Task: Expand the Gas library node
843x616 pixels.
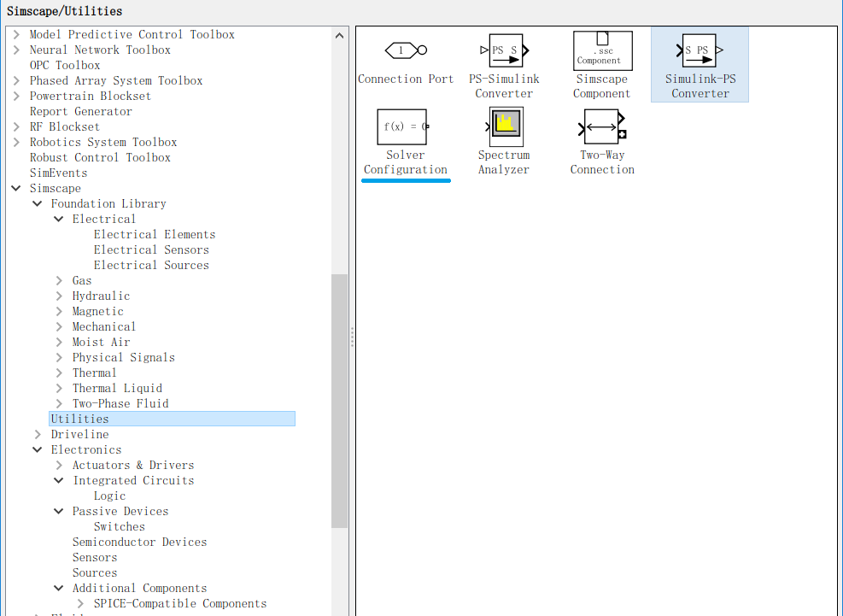Action: (x=59, y=281)
